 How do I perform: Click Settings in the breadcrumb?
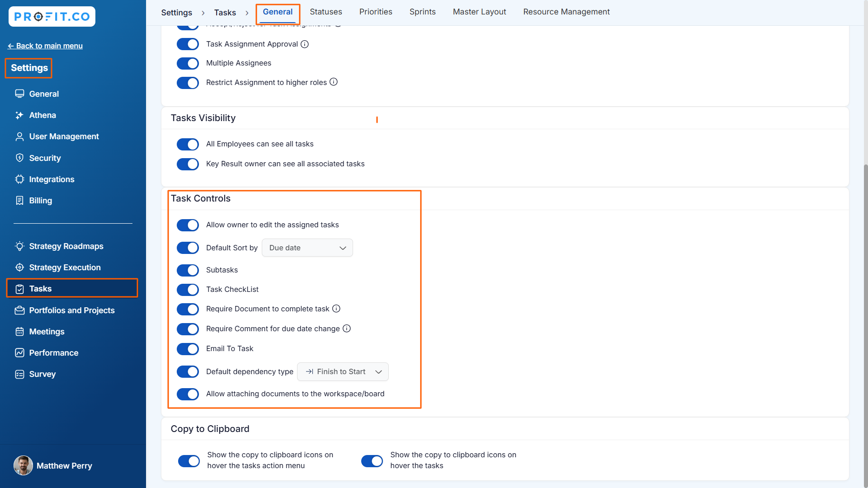coord(177,13)
